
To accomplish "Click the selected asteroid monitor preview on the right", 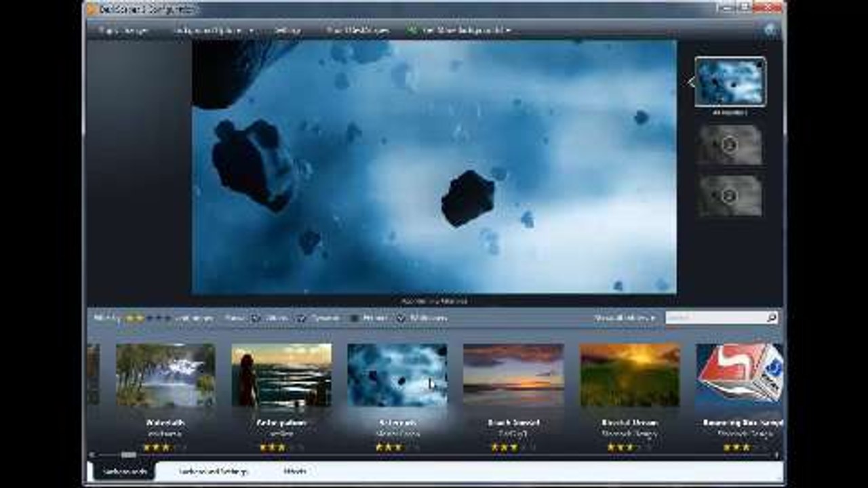I will (x=730, y=82).
